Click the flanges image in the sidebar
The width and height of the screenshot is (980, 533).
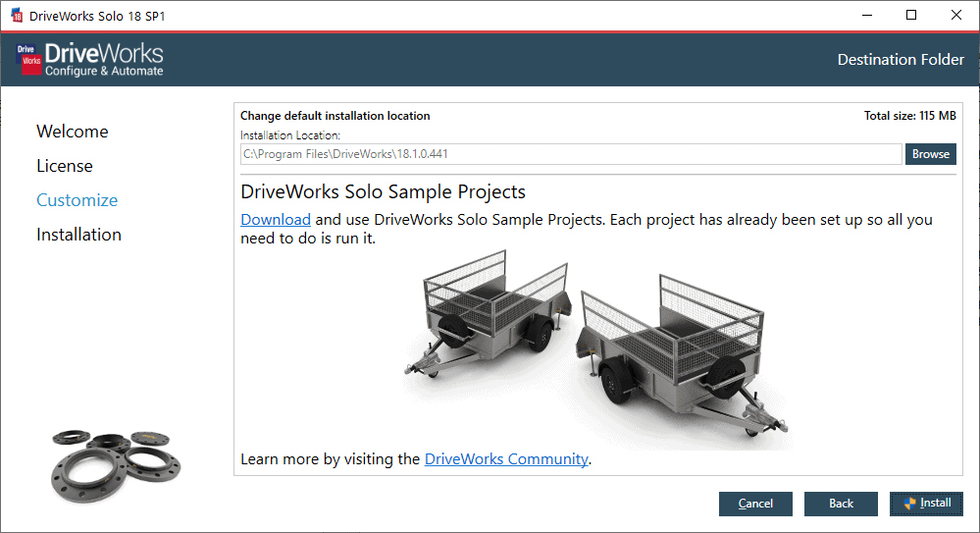[116, 465]
